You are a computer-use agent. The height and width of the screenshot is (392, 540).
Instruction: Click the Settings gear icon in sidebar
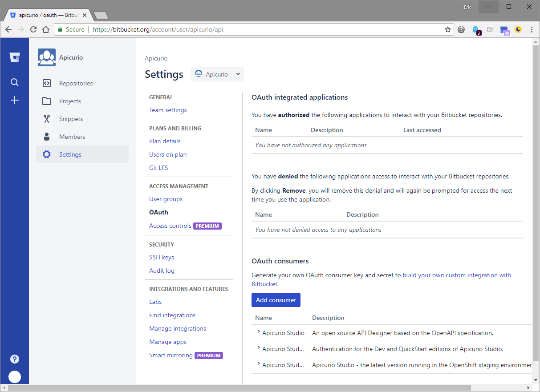(x=47, y=154)
